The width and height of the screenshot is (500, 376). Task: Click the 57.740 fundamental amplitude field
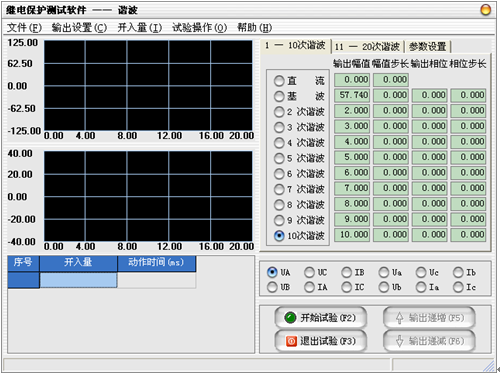coord(352,95)
